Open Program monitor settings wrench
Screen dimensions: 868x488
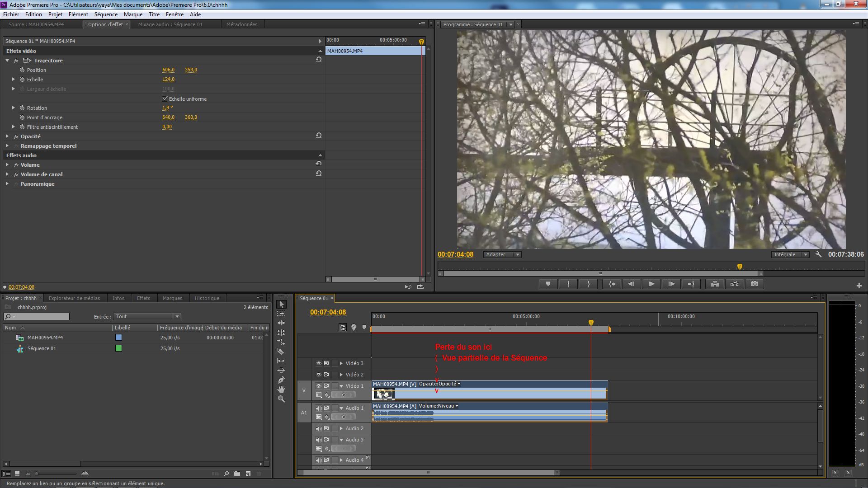tap(818, 254)
